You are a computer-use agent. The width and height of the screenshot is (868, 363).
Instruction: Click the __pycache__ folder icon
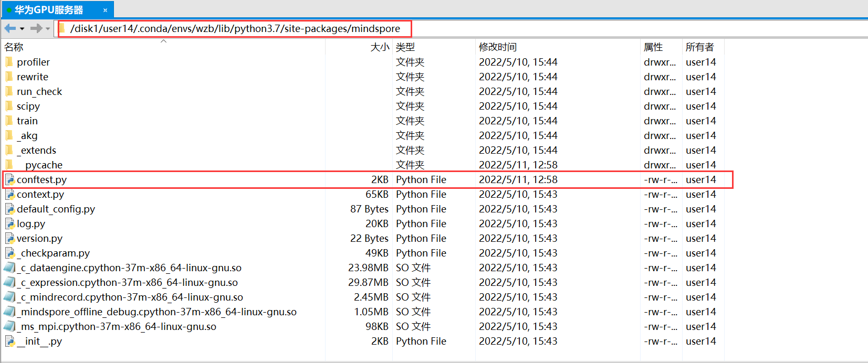point(9,165)
